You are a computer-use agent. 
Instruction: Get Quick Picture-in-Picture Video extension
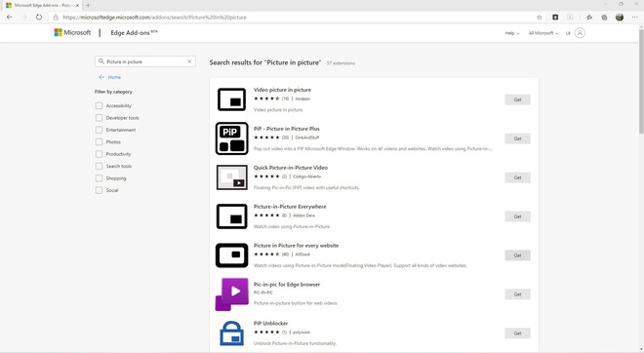click(x=517, y=177)
